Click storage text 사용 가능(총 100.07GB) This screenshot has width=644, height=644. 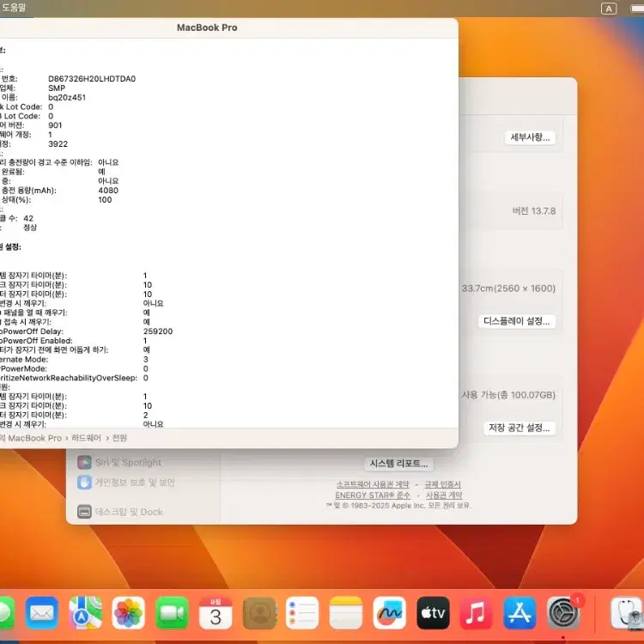point(508,395)
